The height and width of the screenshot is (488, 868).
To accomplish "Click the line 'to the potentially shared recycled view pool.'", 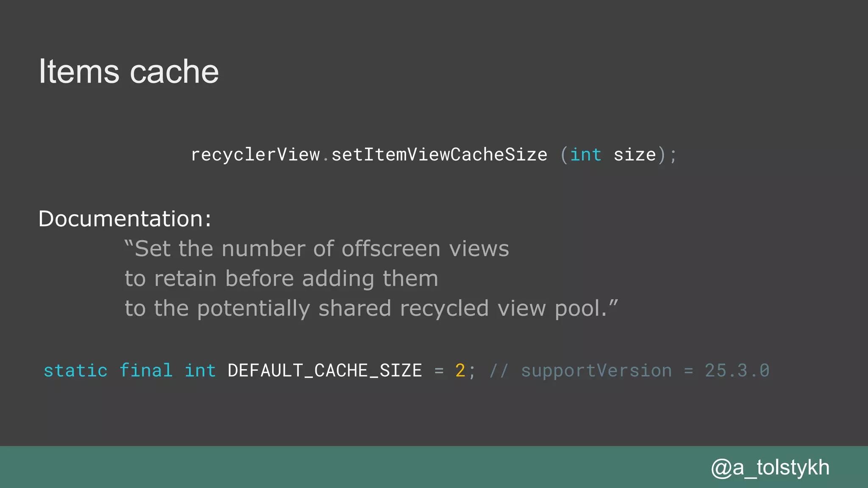I will tap(371, 308).
